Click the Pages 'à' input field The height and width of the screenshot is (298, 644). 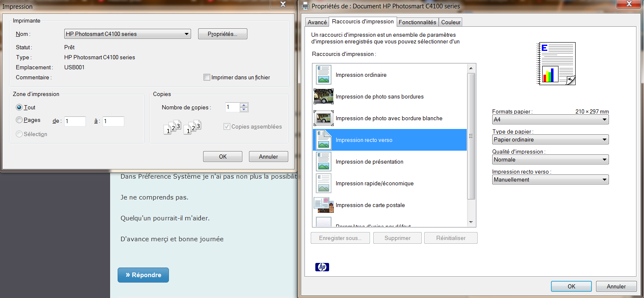tap(113, 121)
